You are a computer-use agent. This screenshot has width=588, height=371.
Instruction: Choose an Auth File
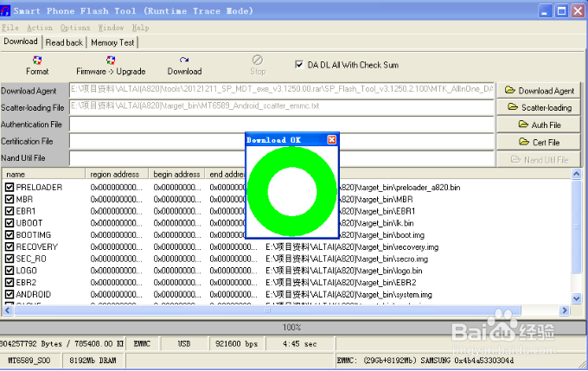click(539, 125)
